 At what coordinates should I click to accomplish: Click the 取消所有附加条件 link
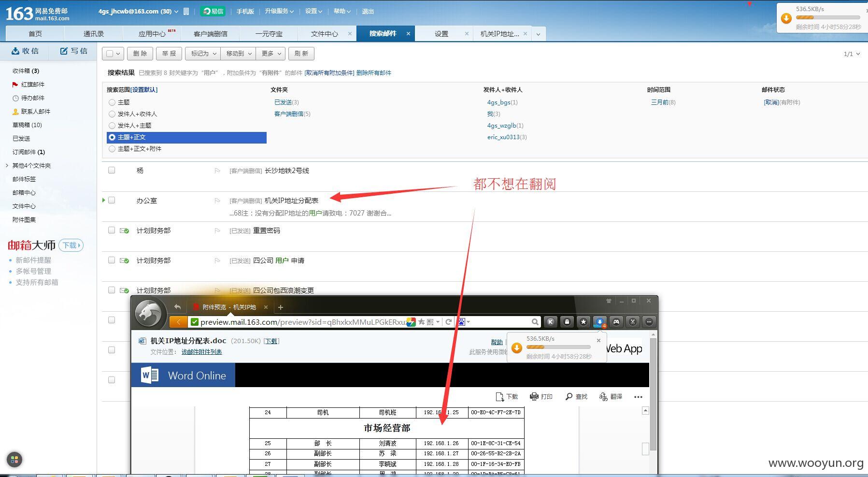coord(329,73)
